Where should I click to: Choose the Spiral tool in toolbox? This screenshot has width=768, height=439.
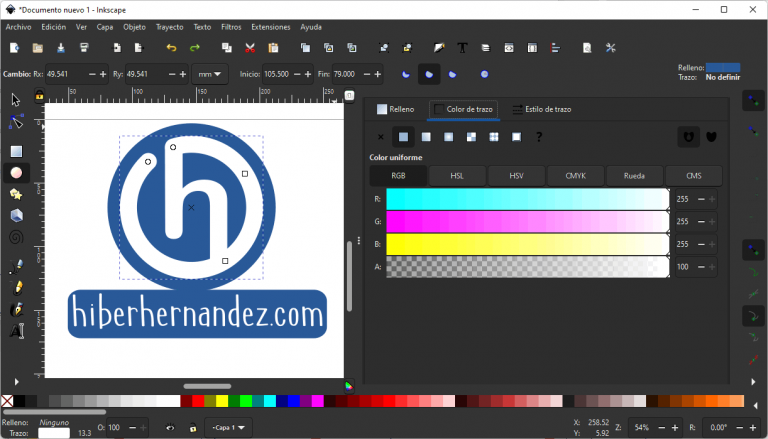(x=16, y=238)
